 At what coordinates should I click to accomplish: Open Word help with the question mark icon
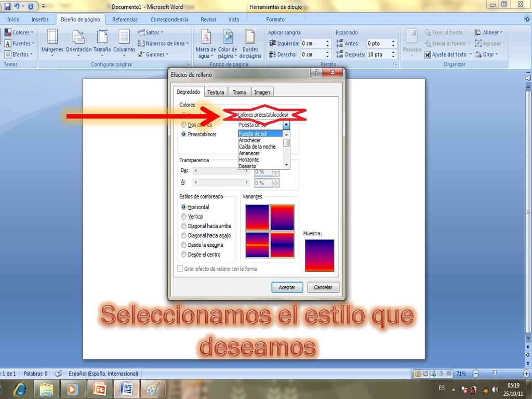coord(527,19)
